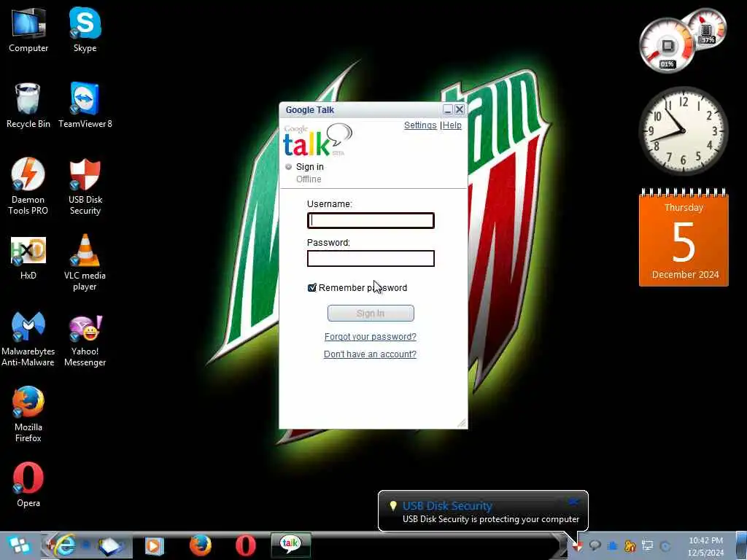The height and width of the screenshot is (560, 747).
Task: Open the Don't have an account link
Action: [370, 354]
